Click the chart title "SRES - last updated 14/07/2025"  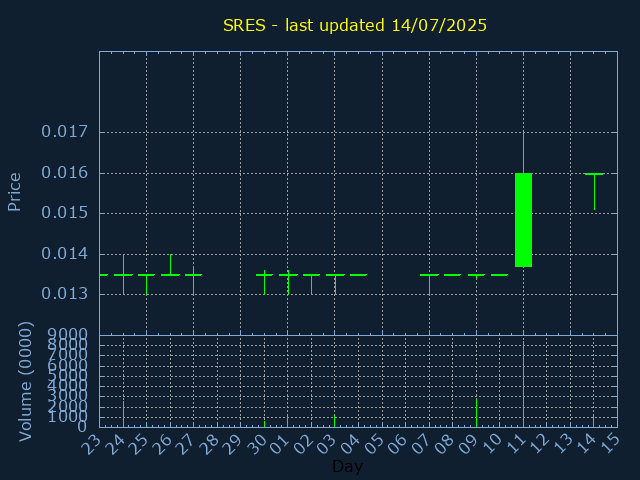point(355,25)
